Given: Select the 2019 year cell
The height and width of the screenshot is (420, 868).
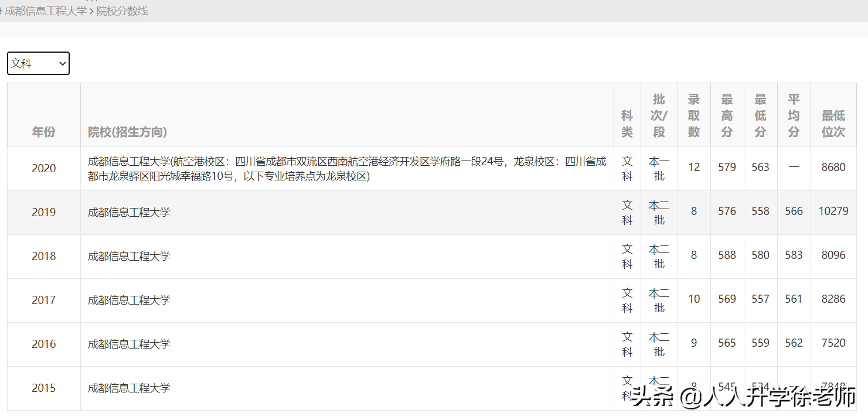Looking at the screenshot, I should click(44, 212).
